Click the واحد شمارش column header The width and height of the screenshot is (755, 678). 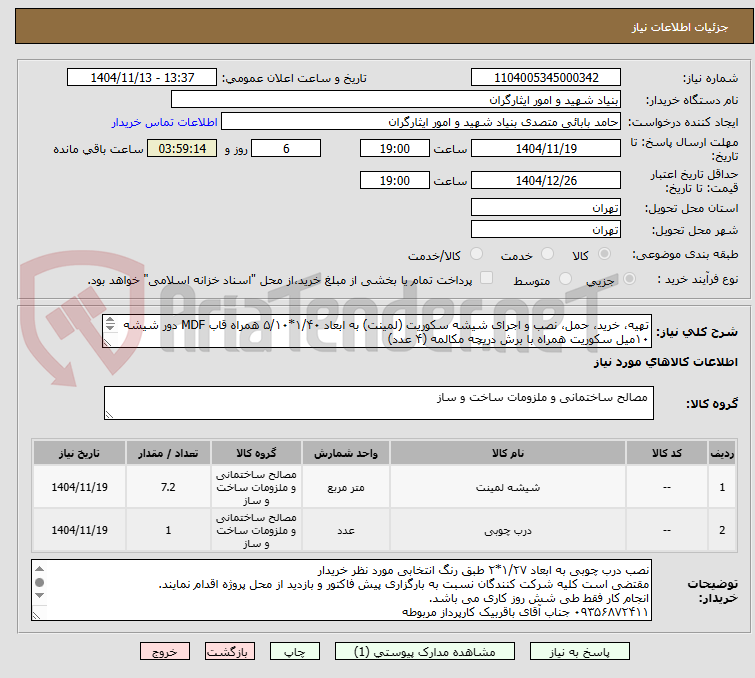(346, 453)
